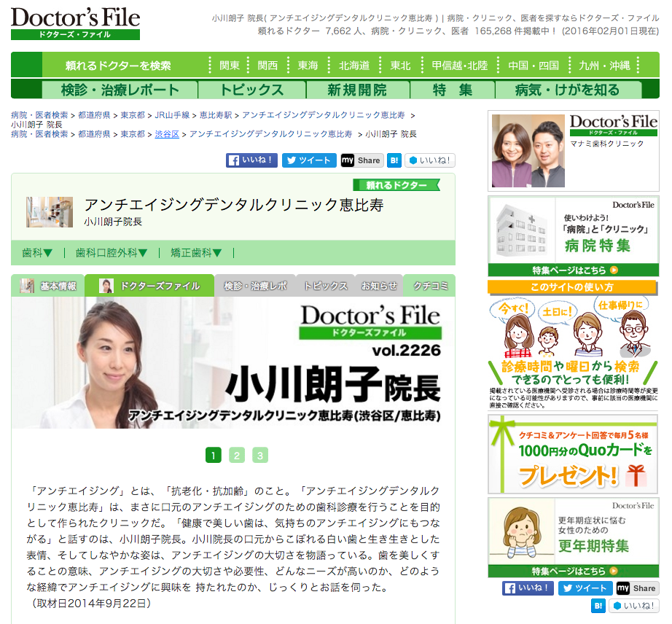Click the 恵比寿駅 breadcrumb link
The height and width of the screenshot is (624, 672).
(216, 115)
